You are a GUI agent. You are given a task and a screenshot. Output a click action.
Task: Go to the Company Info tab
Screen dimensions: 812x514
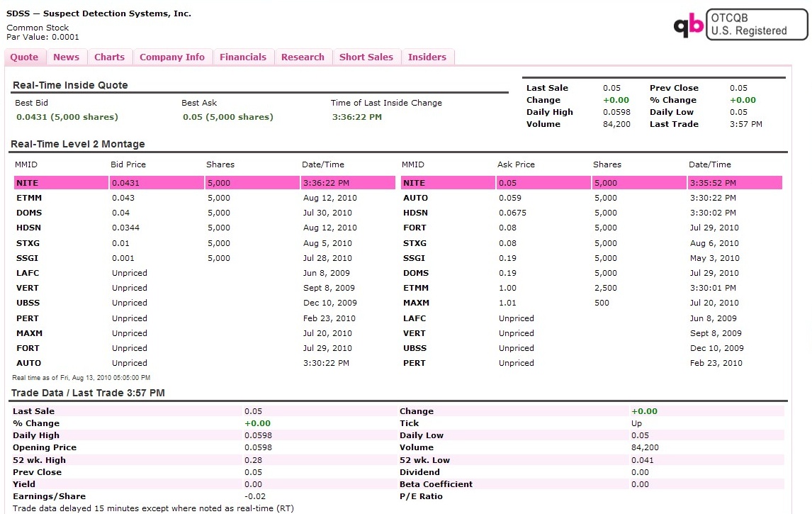(x=172, y=57)
